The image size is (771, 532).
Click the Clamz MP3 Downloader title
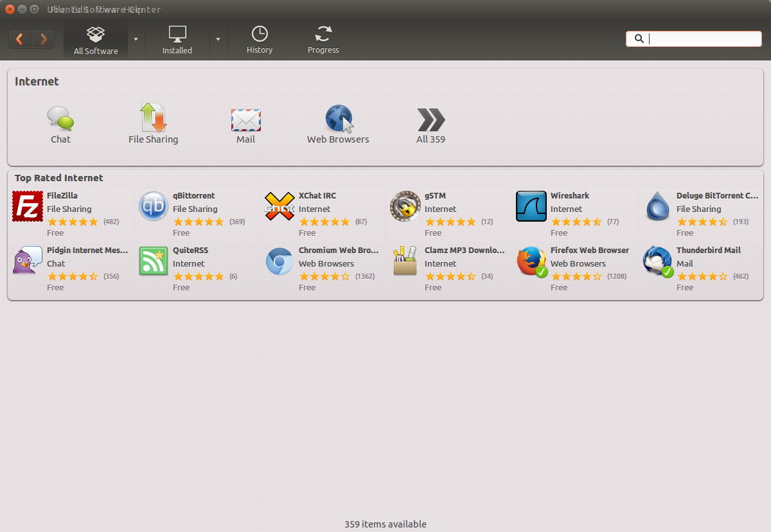(465, 250)
